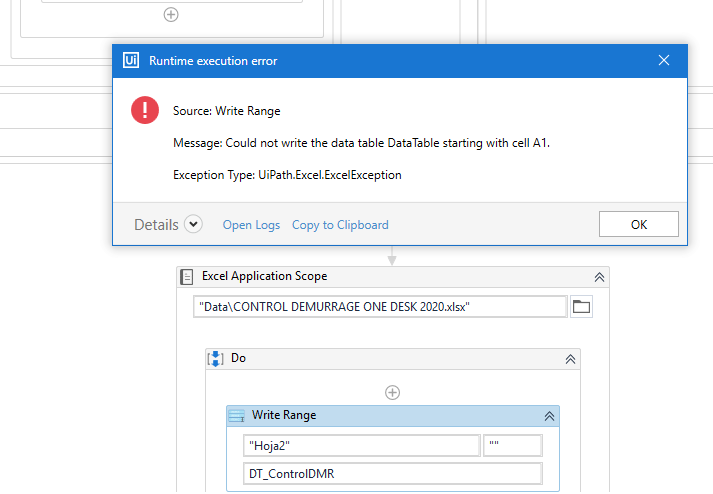Edit the "Hoja2" sheet name field
Image resolution: width=713 pixels, height=494 pixels.
coord(361,445)
